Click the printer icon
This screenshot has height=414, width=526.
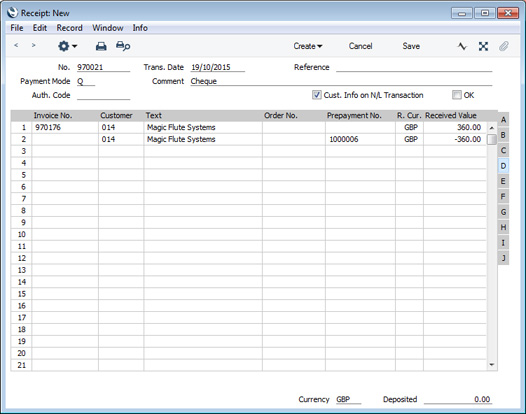click(x=101, y=46)
